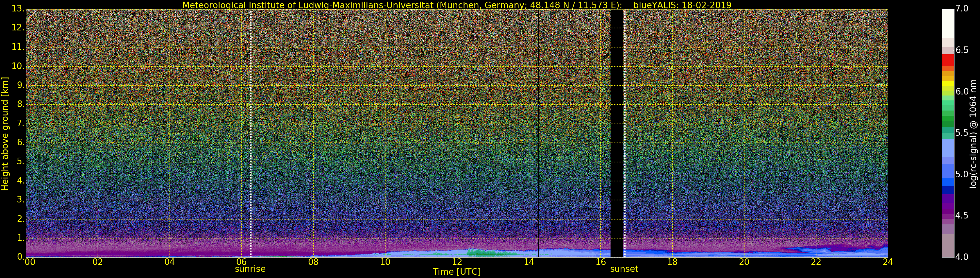
Task: Click the 'Height above ground [km]' axis label
Action: [x=5, y=134]
